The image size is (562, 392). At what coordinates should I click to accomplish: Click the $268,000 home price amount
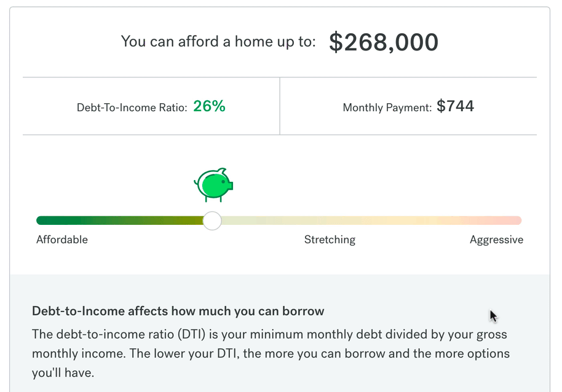(x=384, y=42)
